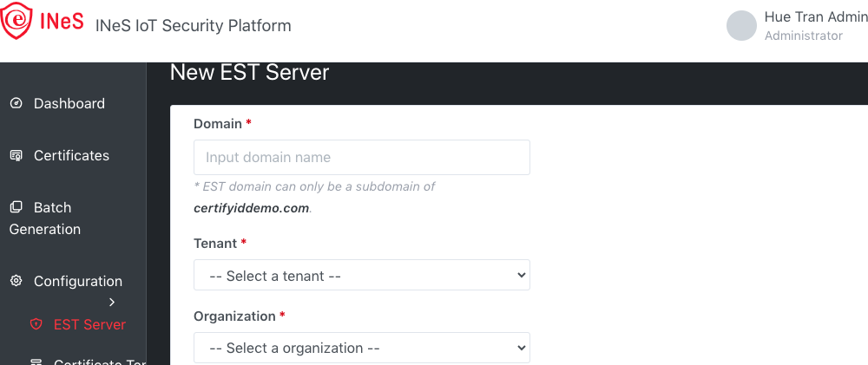This screenshot has height=365, width=868.
Task: Click the Batch Generation copy icon
Action: [16, 208]
